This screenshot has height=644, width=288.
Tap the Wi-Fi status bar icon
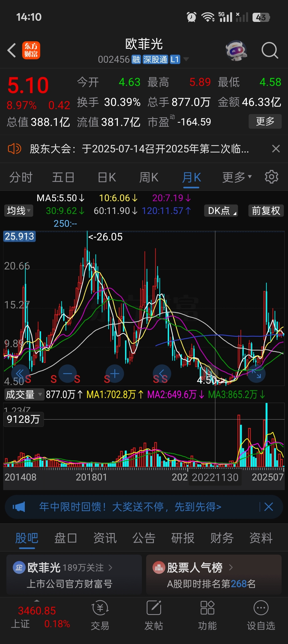(208, 17)
